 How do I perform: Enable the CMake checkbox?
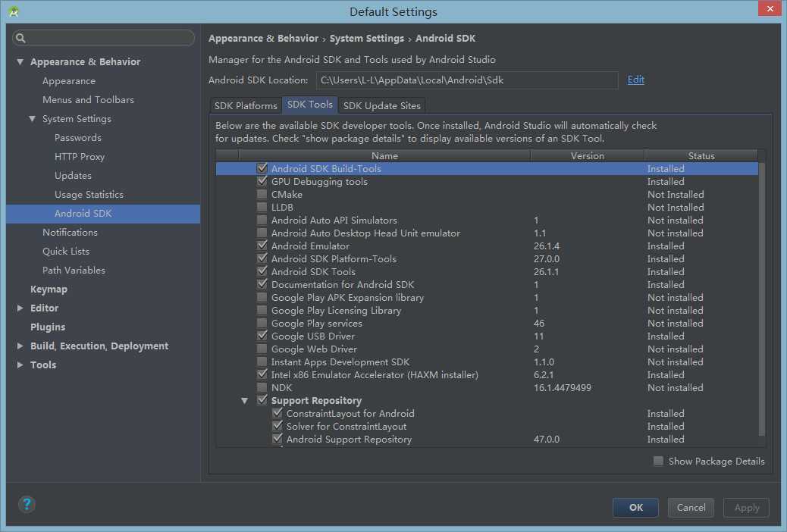(262, 195)
